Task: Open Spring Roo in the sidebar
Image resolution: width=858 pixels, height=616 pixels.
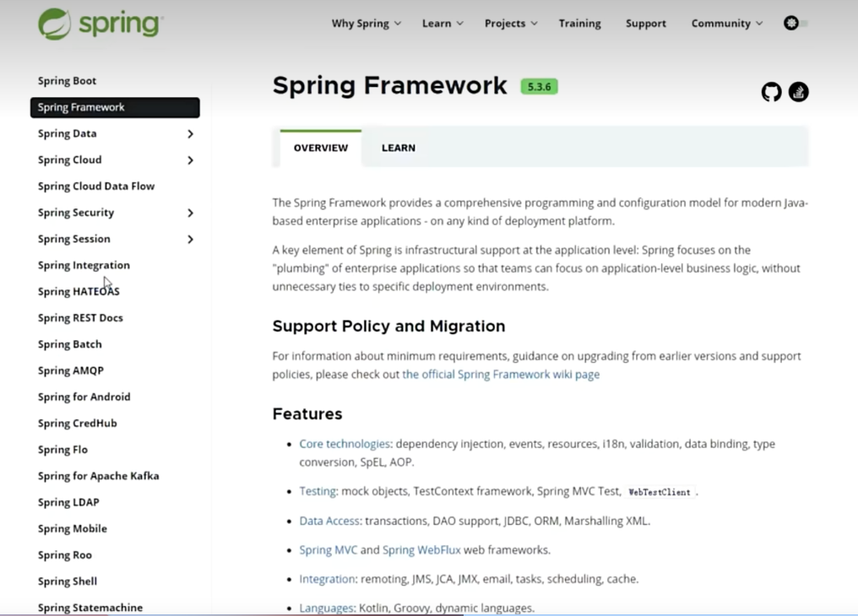Action: (x=64, y=554)
